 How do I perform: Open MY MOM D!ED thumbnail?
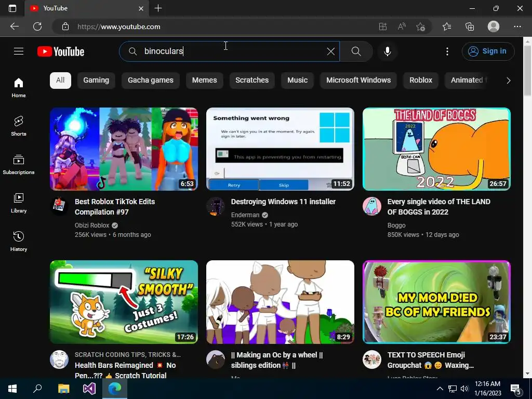tap(436, 302)
